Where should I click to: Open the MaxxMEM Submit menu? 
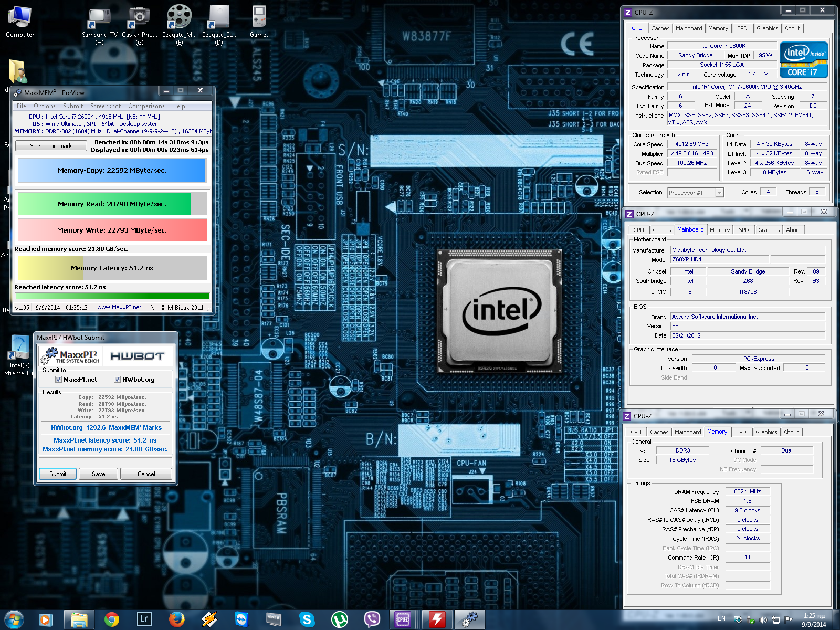pos(73,106)
